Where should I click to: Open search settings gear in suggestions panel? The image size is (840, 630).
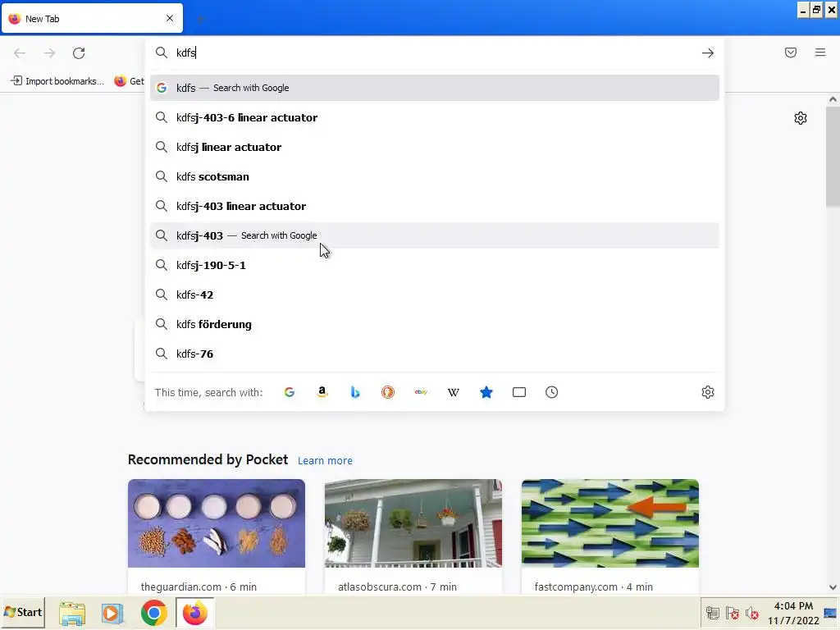tap(708, 392)
